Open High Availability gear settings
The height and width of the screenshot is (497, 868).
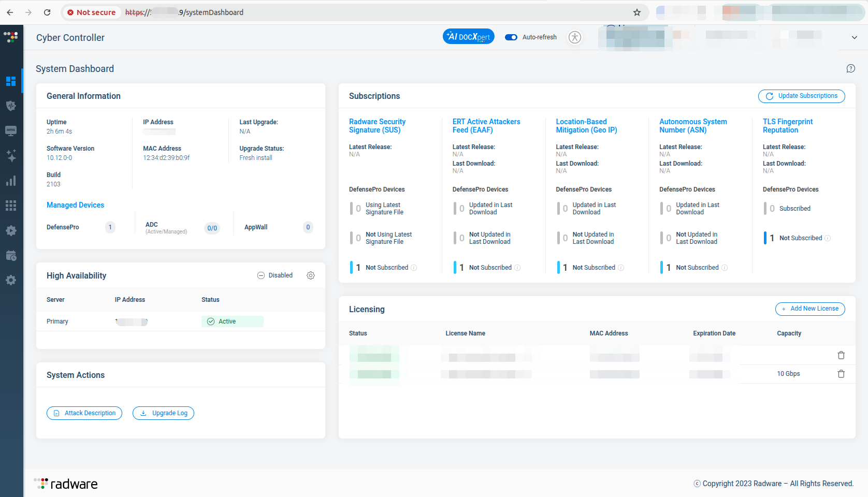click(311, 275)
